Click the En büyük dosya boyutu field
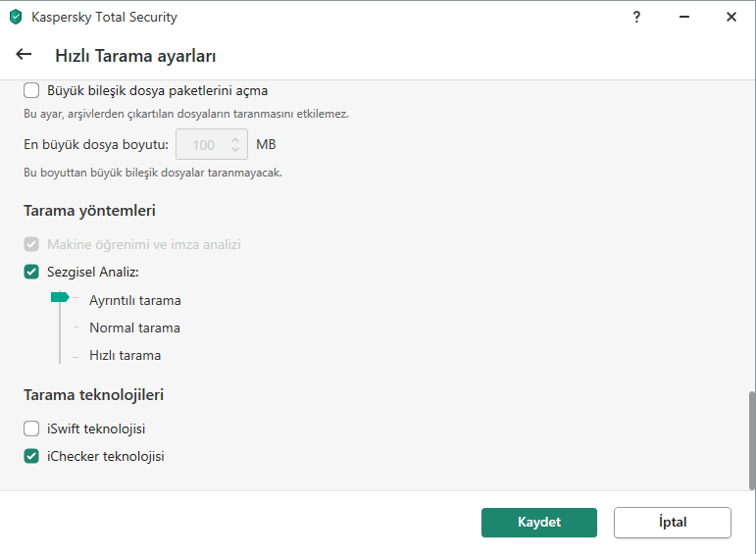Viewport: 756px width, 554px height. tap(212, 144)
